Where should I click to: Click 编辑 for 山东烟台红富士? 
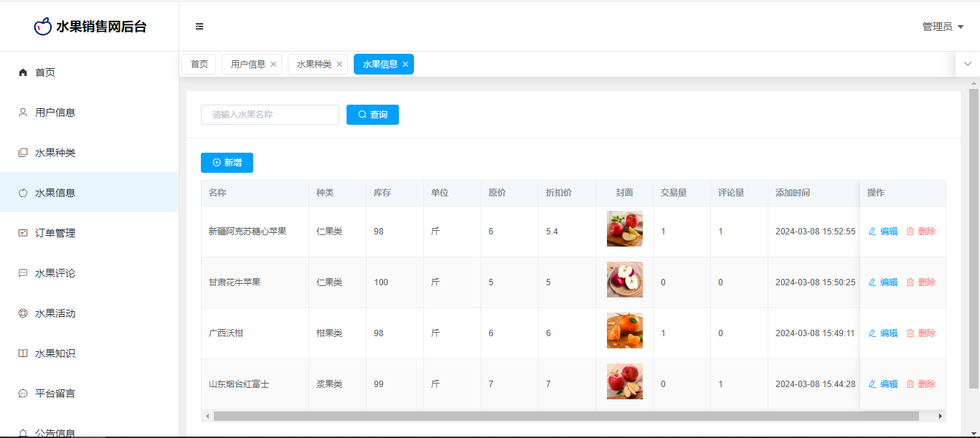click(x=883, y=384)
